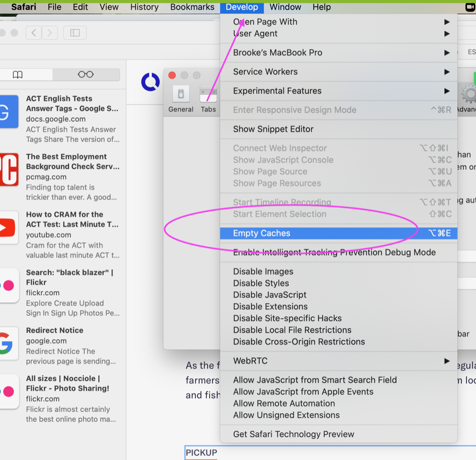Open the PCMag background check article icon
The height and width of the screenshot is (460, 476).
coord(9,170)
